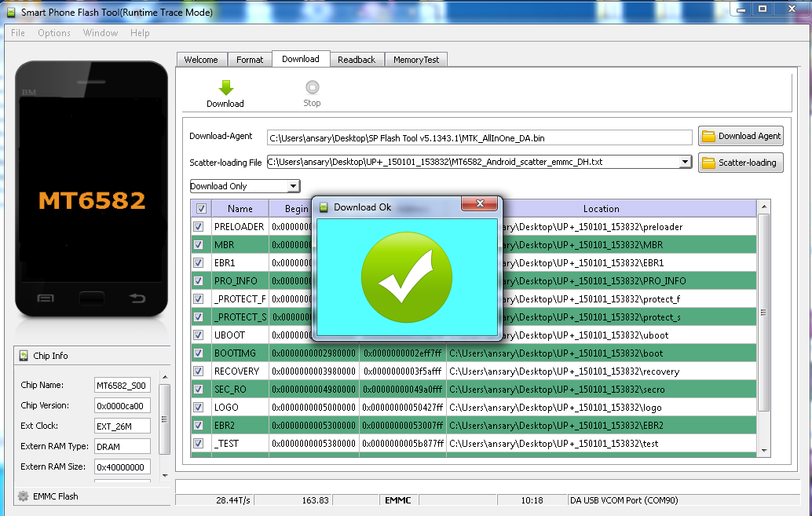Uncheck the PRO_INFO partition checkbox

199,281
